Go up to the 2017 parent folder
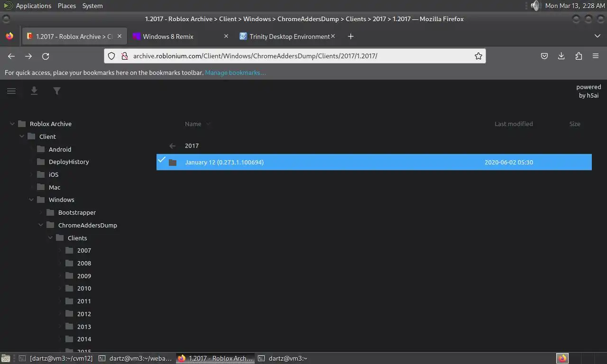The image size is (607, 364). point(192,146)
